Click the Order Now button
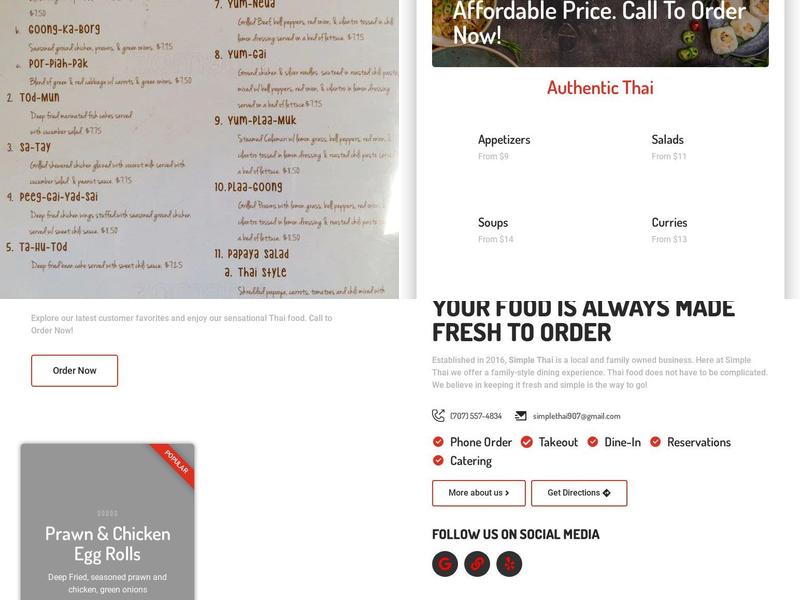This screenshot has height=600, width=800. (x=74, y=370)
